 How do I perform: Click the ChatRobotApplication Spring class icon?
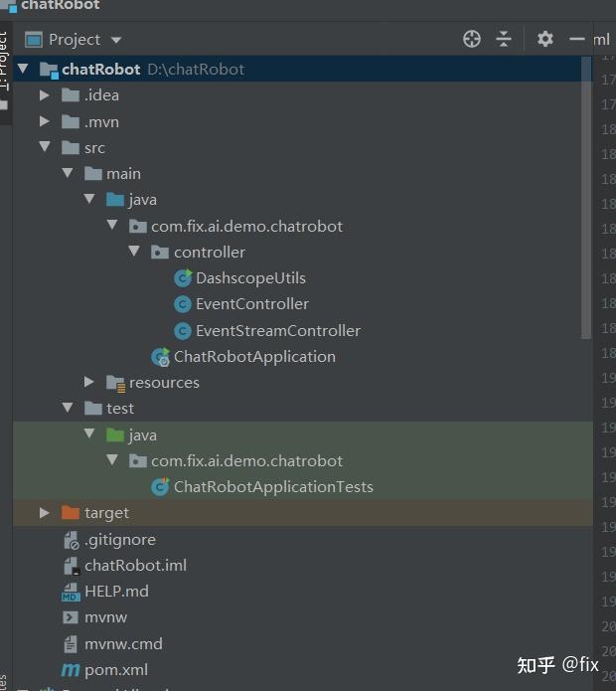[160, 357]
